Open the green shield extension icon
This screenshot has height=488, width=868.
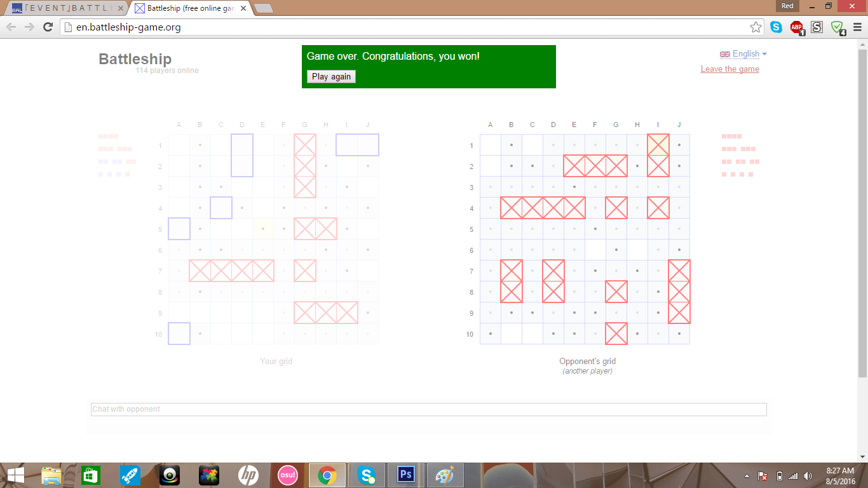[838, 27]
